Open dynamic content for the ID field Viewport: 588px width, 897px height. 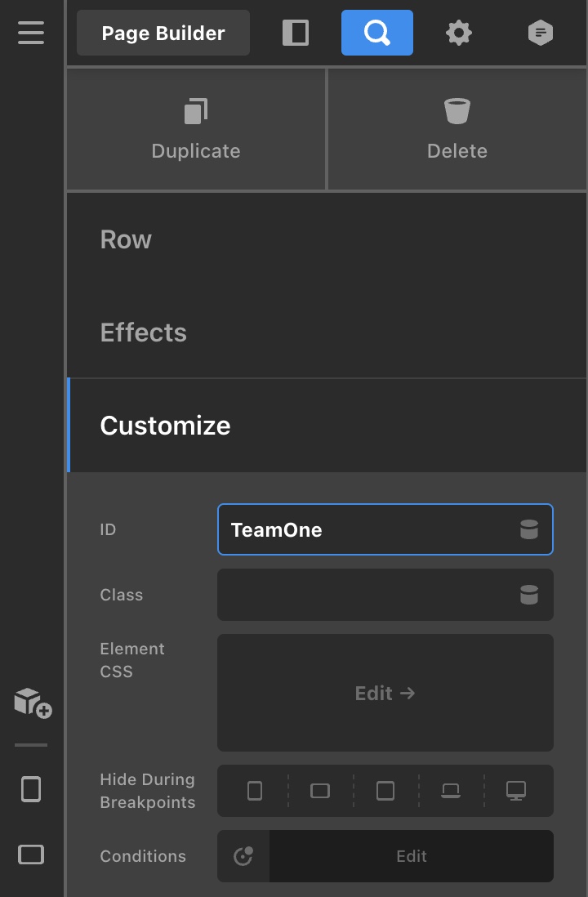point(529,529)
